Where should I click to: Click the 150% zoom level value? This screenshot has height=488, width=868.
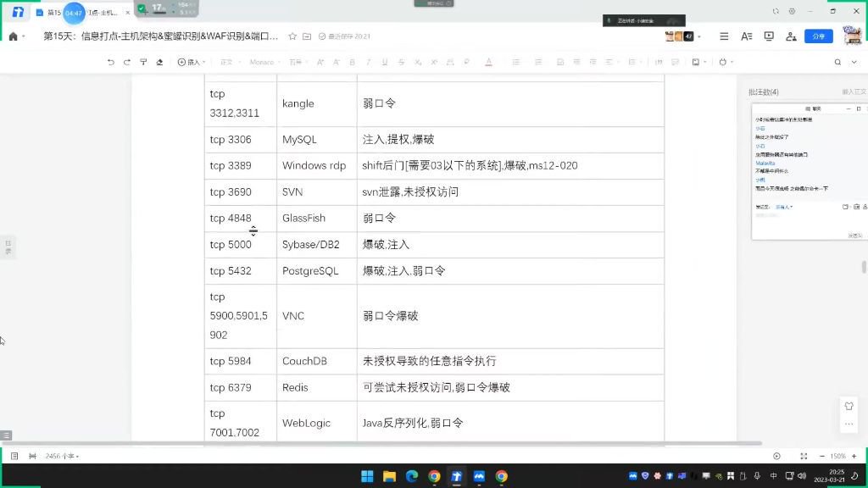[838, 456]
